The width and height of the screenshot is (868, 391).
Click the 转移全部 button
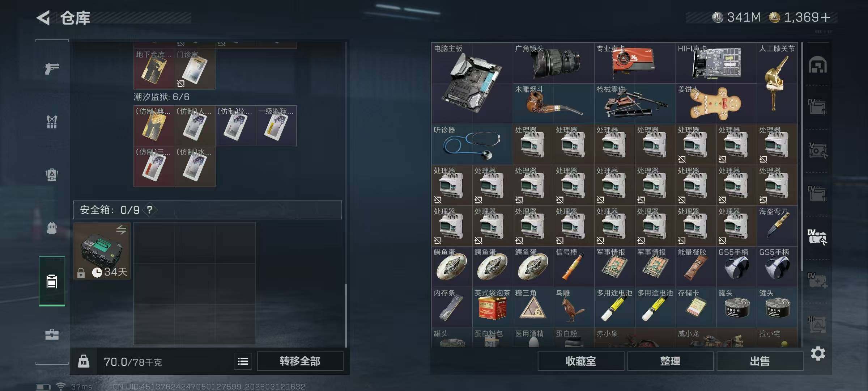pyautogui.click(x=300, y=361)
